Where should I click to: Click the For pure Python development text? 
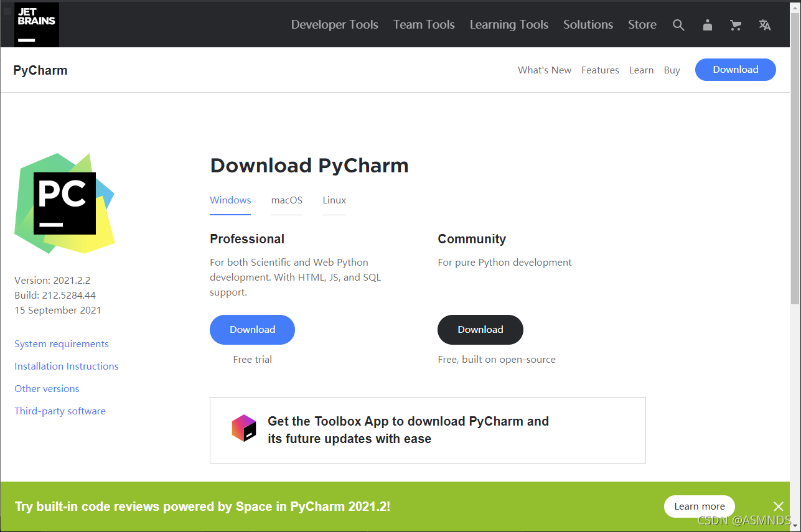505,263
